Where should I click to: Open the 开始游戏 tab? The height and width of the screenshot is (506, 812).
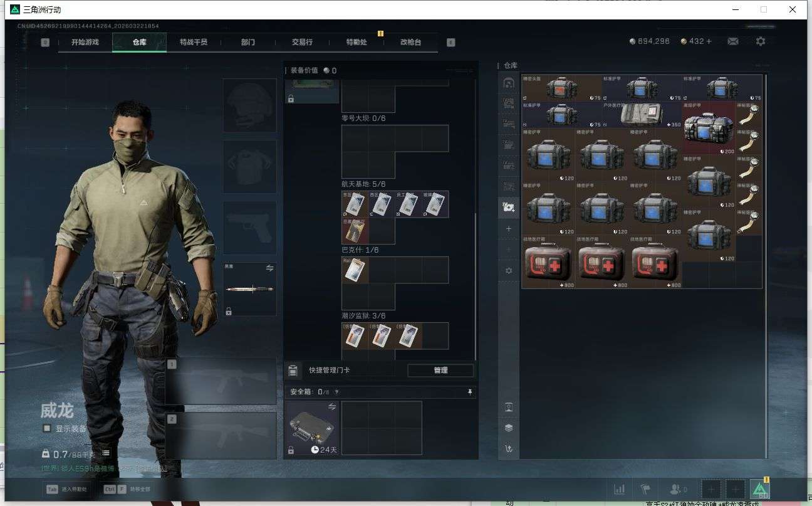pyautogui.click(x=85, y=42)
